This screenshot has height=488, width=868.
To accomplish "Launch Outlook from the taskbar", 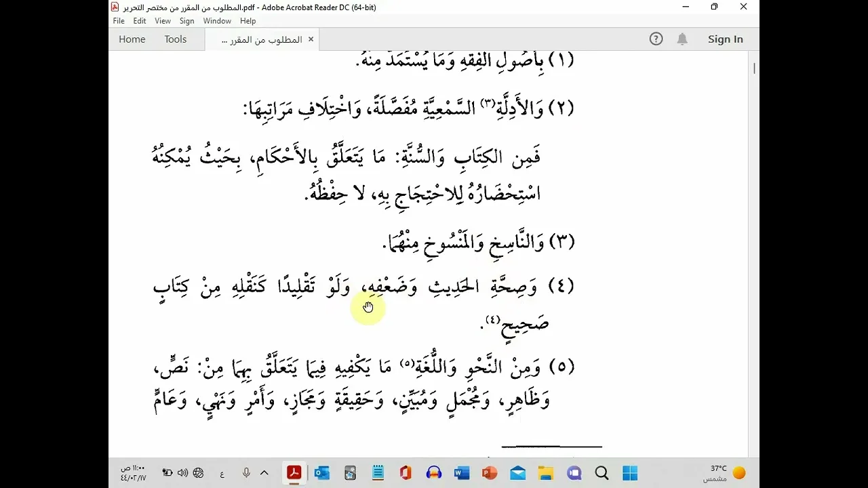I will (321, 472).
